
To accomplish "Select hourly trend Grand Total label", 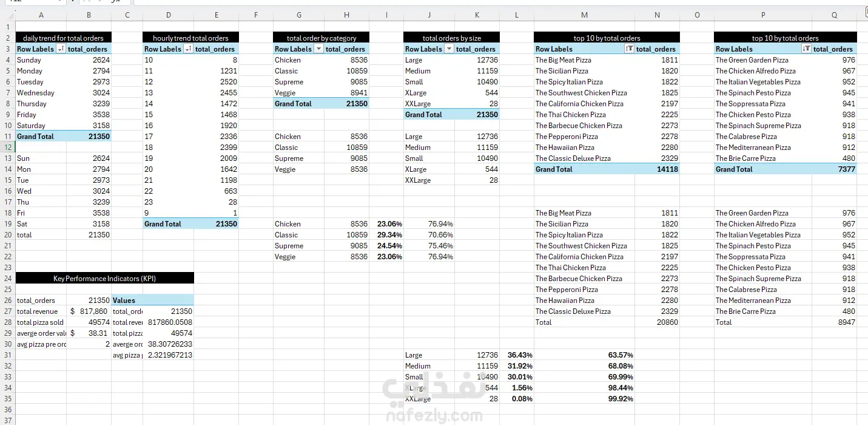I will pyautogui.click(x=168, y=224).
